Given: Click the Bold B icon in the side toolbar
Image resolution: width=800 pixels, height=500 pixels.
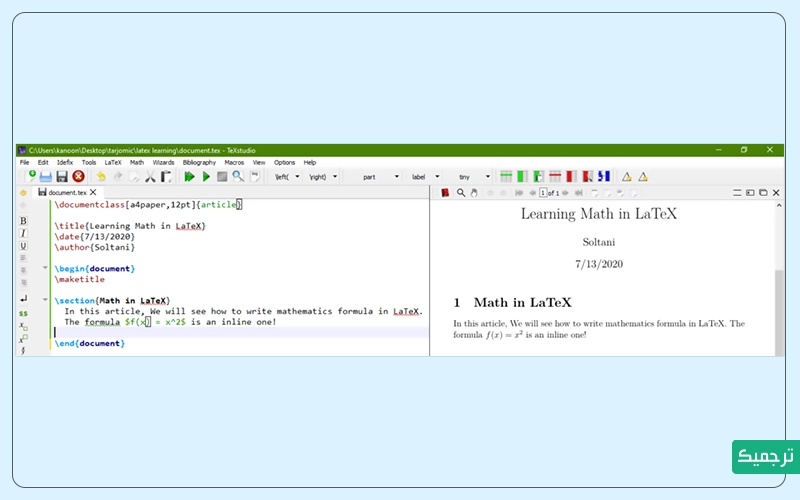Looking at the screenshot, I should pos(23,220).
